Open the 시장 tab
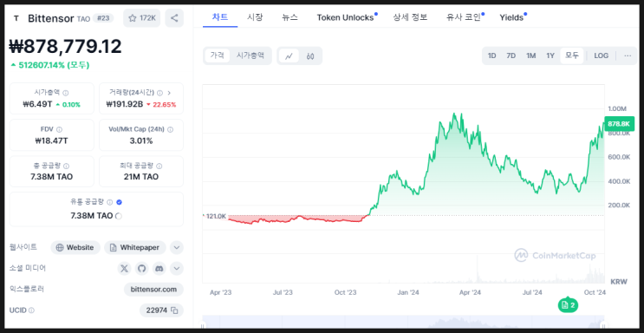This screenshot has height=333, width=644. [x=255, y=17]
